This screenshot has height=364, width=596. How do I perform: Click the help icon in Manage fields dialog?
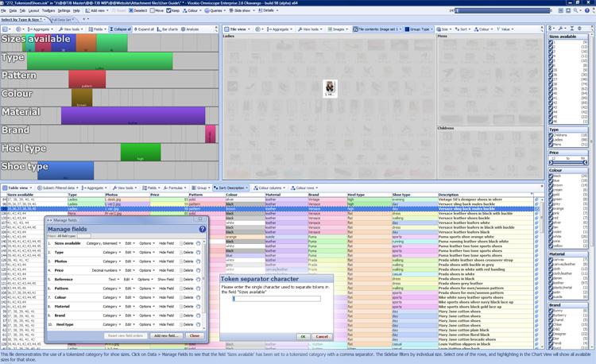tap(202, 229)
